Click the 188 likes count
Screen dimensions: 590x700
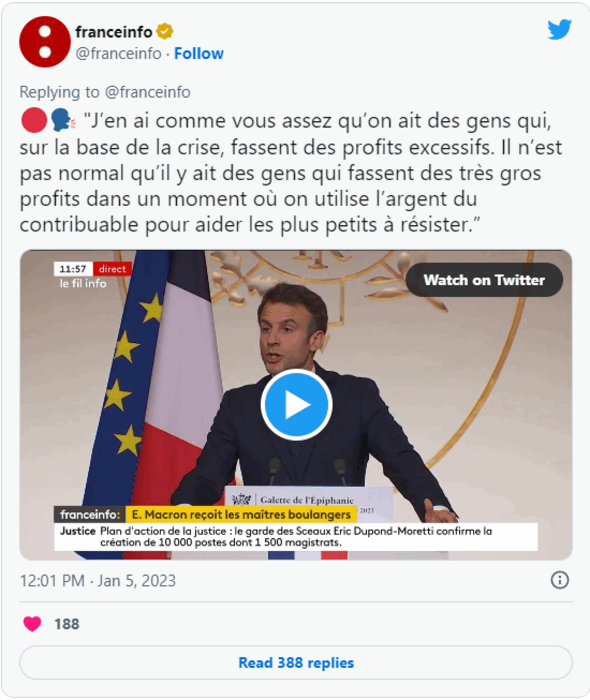(67, 624)
